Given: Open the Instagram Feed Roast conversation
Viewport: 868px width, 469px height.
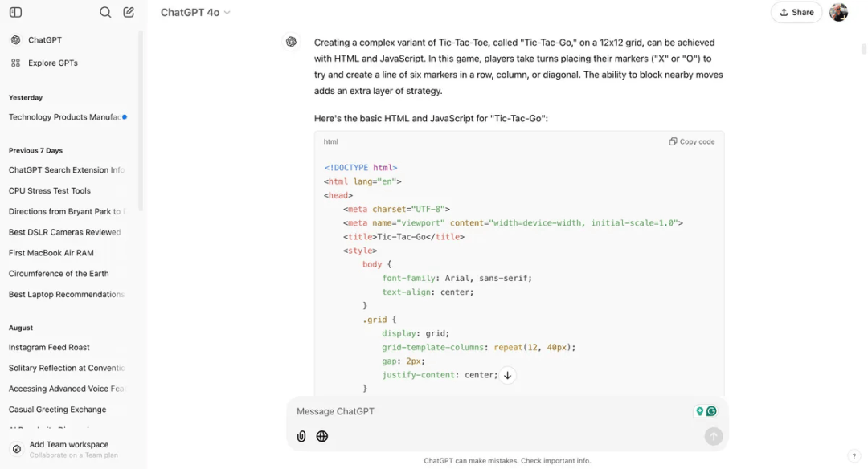Looking at the screenshot, I should point(49,347).
